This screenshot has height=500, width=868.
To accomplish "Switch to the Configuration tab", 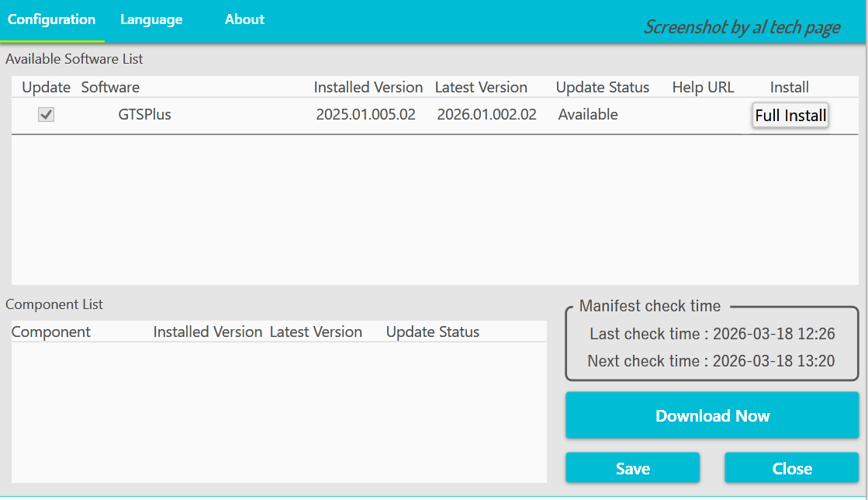I will click(51, 20).
